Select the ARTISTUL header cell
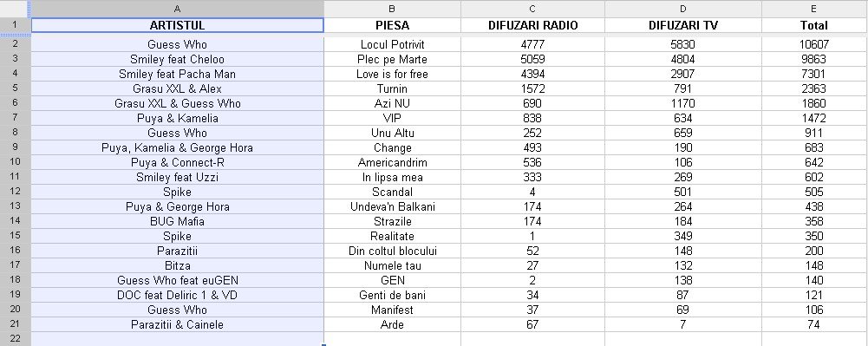 (177, 25)
